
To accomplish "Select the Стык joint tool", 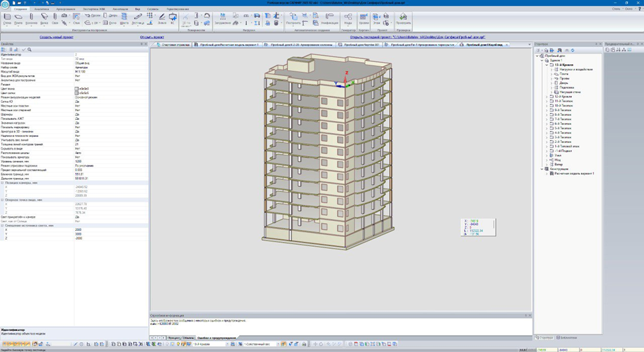I will [x=76, y=19].
